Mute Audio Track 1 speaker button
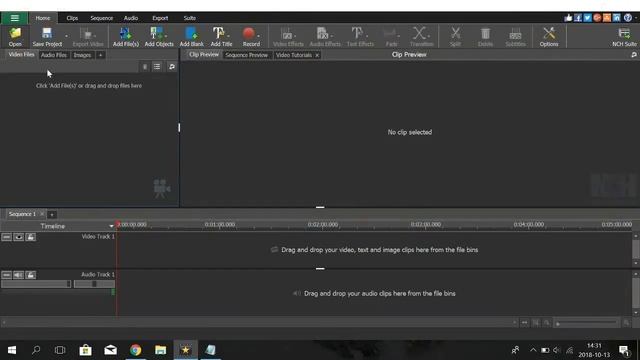This screenshot has width=640, height=360. click(18, 275)
